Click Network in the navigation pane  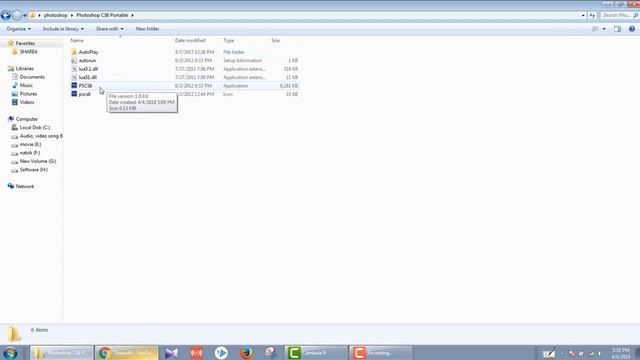(x=24, y=187)
